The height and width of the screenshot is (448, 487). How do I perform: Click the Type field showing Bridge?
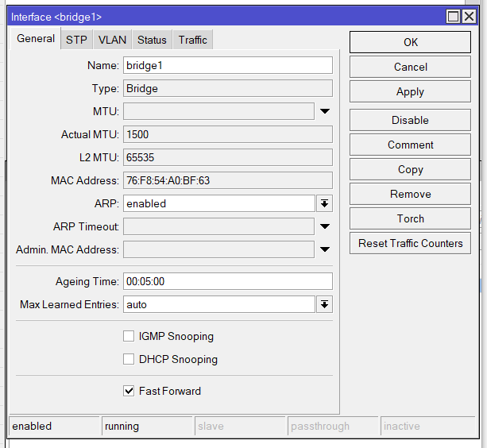coord(228,88)
